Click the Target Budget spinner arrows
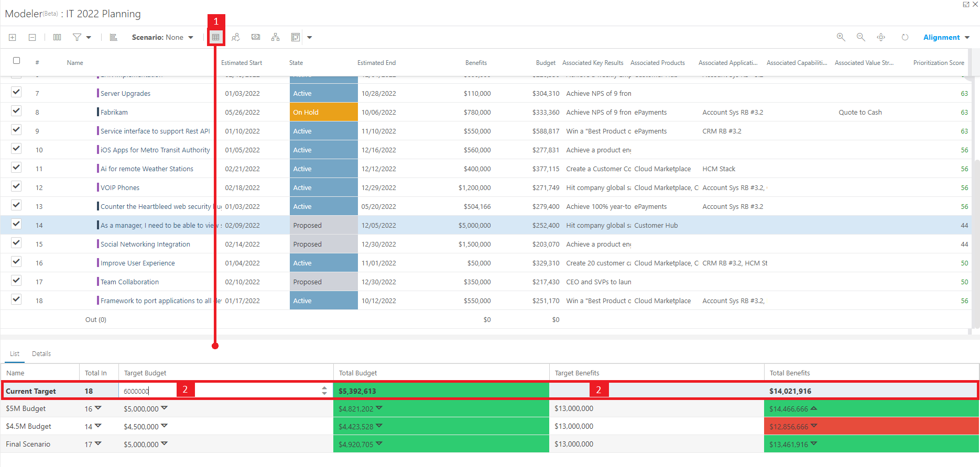The width and height of the screenshot is (980, 467). (x=324, y=391)
